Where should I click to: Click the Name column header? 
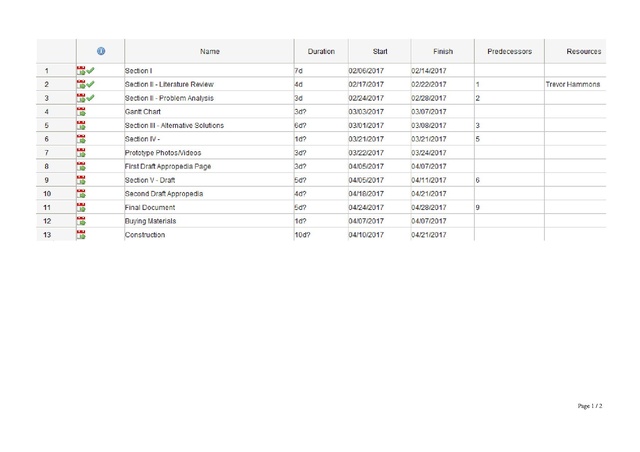tap(209, 51)
